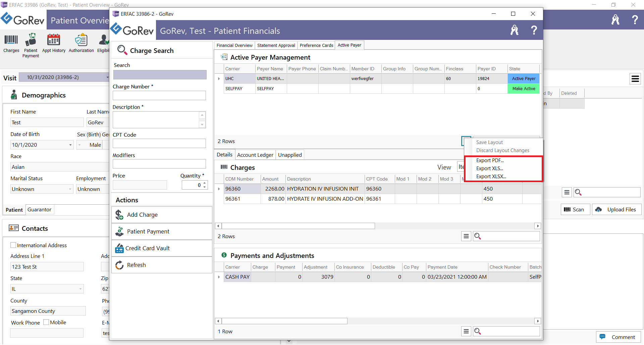
Task: Toggle Mobile checkbox next to Work Phone
Action: tap(46, 322)
